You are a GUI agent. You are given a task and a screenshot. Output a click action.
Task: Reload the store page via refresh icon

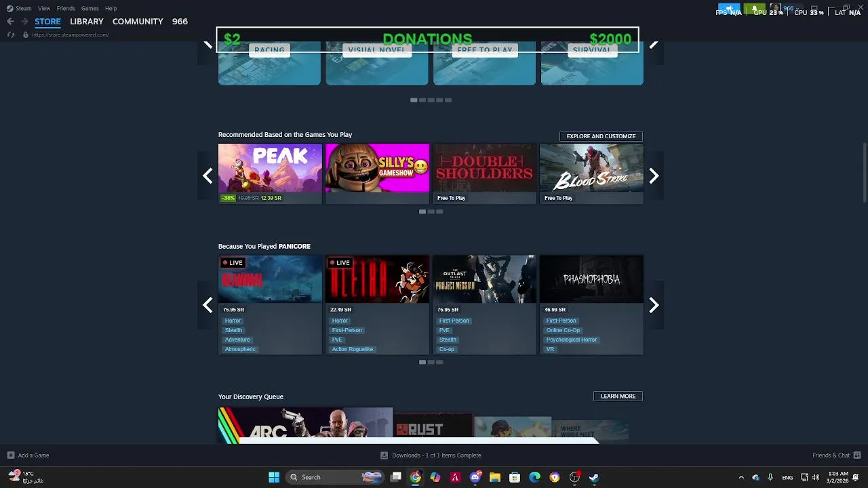(10, 35)
